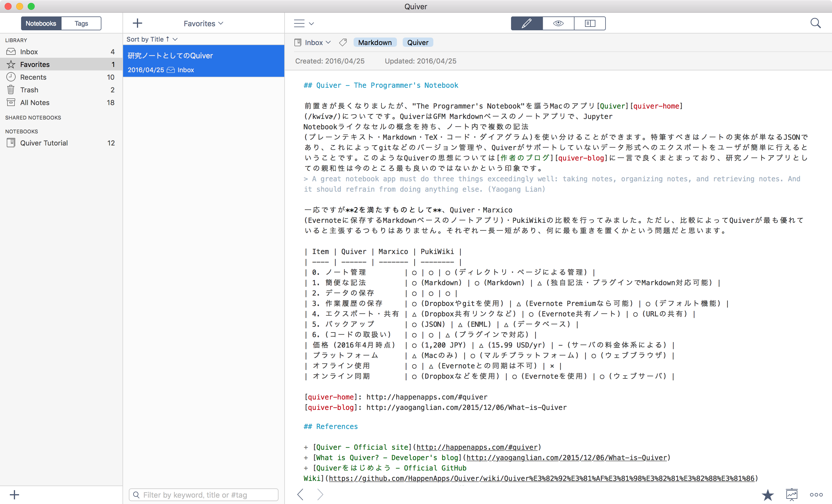Click the Updated: 2016/04/25 text
The image size is (832, 504).
pos(420,61)
